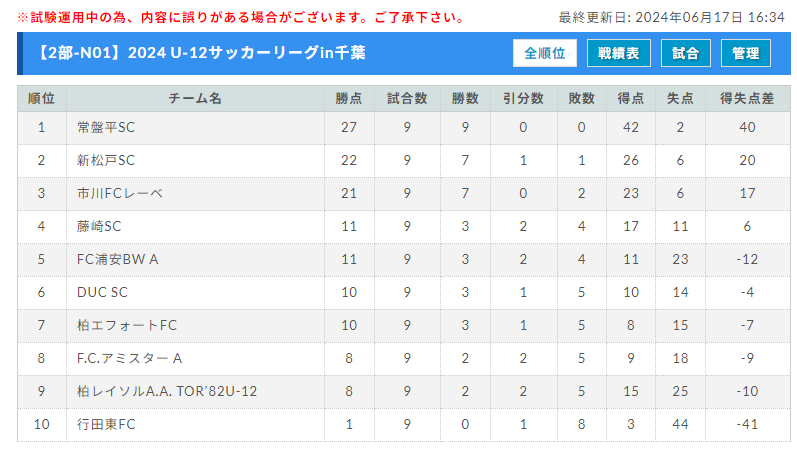Click the 管理 button
This screenshot has width=797, height=452.
coord(746,53)
